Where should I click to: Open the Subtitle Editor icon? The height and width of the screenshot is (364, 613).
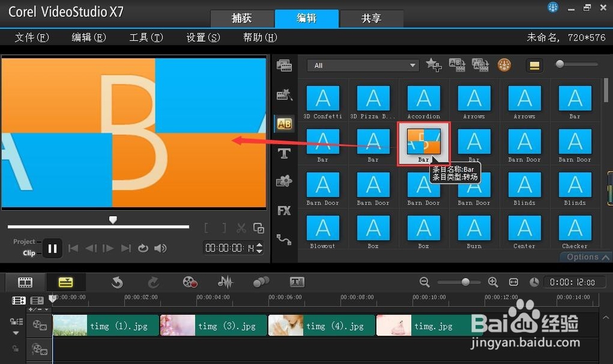297,282
